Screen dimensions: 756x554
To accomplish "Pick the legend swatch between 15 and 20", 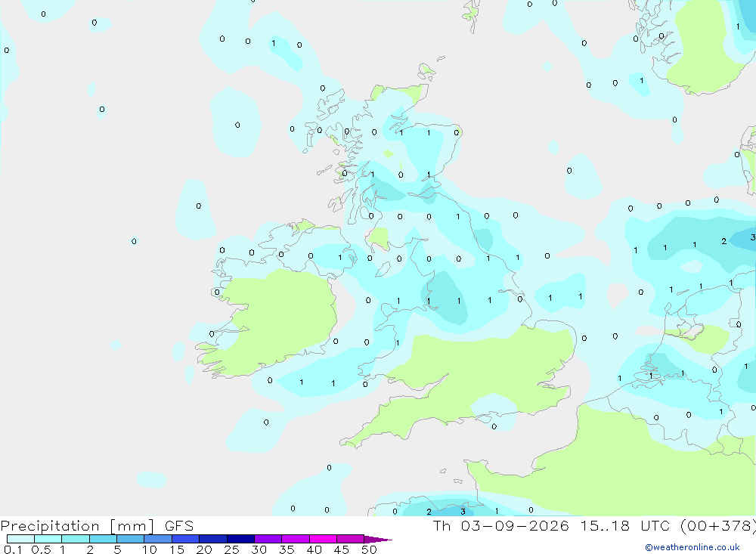I will (x=185, y=539).
